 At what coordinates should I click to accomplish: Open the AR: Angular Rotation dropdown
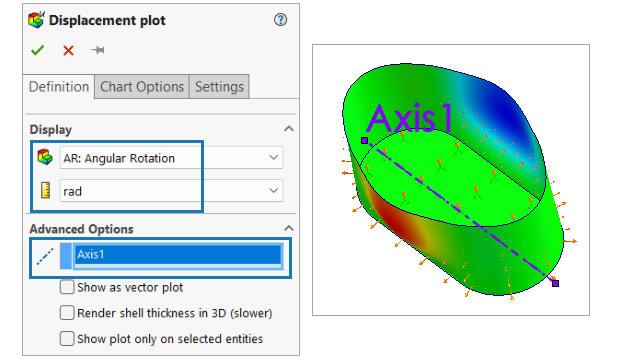(171, 158)
